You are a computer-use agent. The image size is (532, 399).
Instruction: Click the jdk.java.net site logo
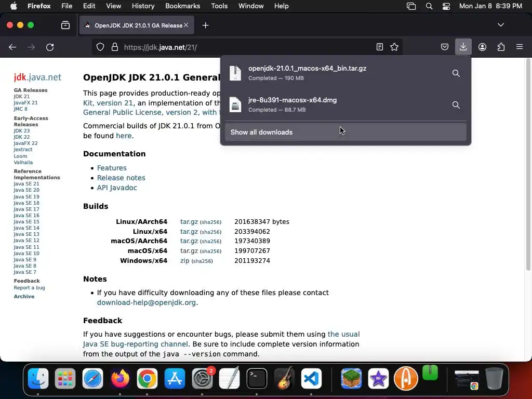tap(37, 77)
